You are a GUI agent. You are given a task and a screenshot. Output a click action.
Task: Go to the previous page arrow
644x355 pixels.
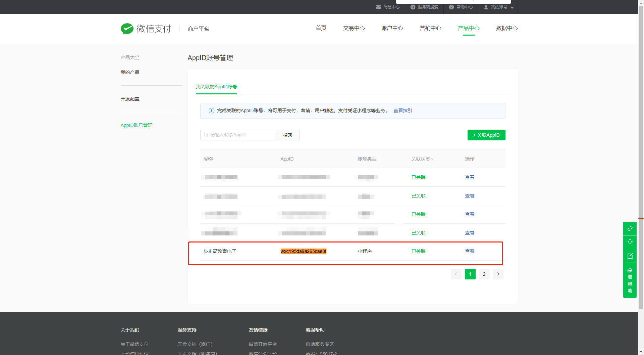456,274
